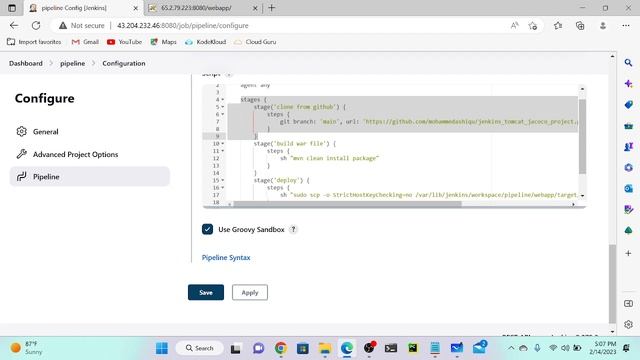
Task: Open the Edge sidebar Outlook icon
Action: coord(629,189)
